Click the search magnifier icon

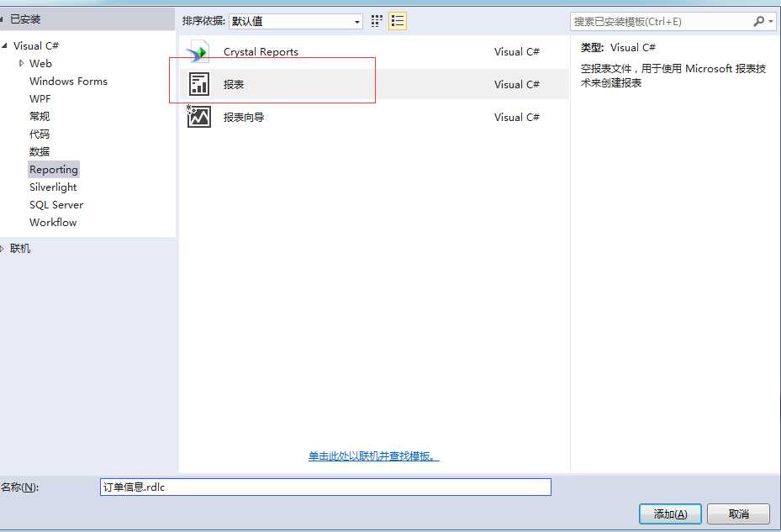[758, 21]
